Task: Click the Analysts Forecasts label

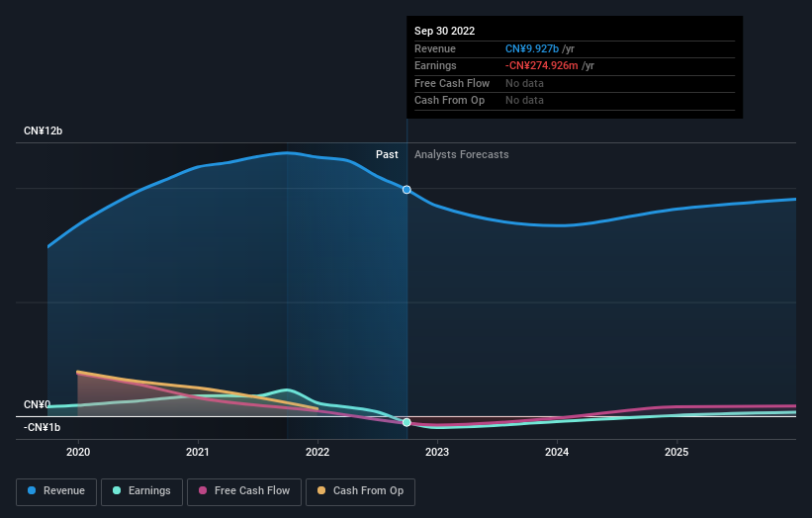Action: [462, 155]
